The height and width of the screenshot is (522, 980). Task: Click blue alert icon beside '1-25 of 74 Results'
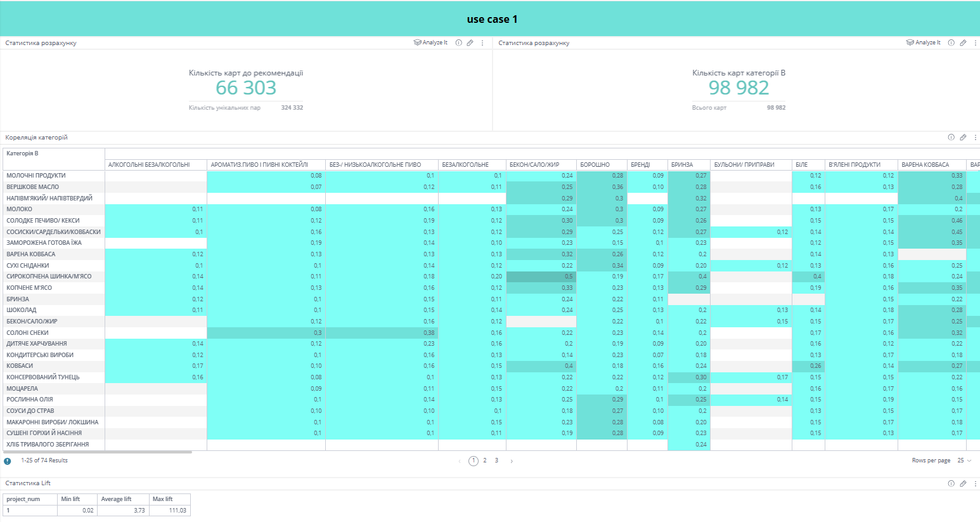pyautogui.click(x=8, y=461)
